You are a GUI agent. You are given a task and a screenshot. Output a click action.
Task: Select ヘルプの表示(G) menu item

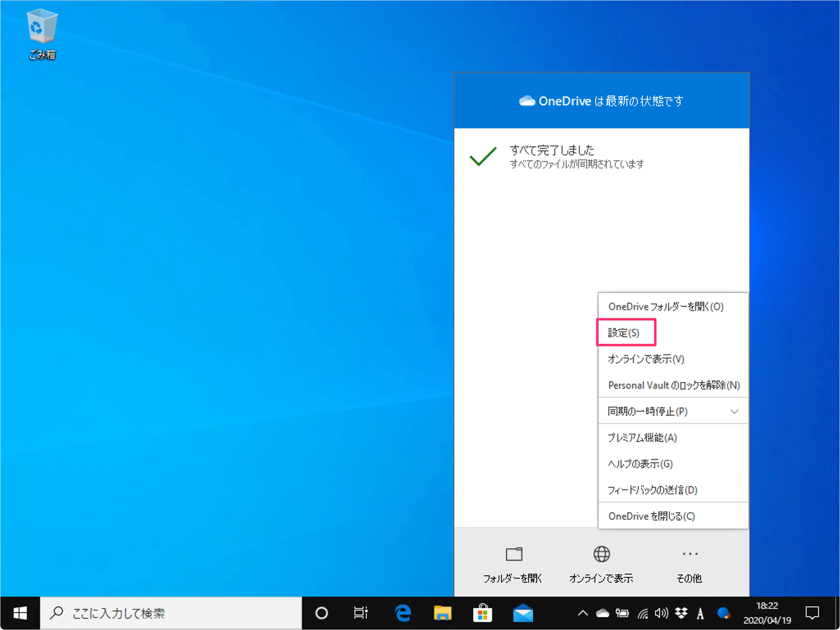(x=673, y=464)
